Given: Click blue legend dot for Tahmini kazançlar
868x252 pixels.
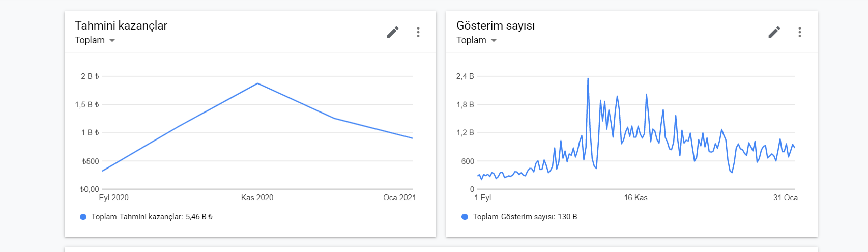Looking at the screenshot, I should pos(83,217).
